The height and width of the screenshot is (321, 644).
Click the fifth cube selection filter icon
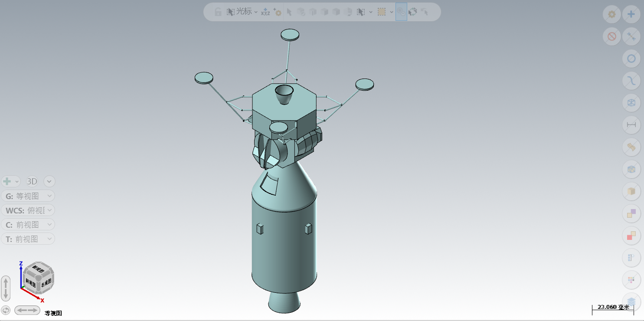pos(336,12)
